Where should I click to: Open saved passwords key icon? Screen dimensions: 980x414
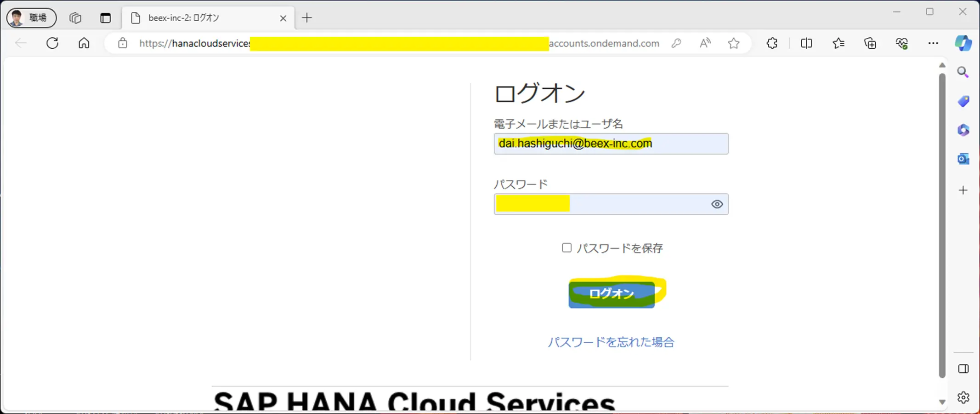point(676,43)
